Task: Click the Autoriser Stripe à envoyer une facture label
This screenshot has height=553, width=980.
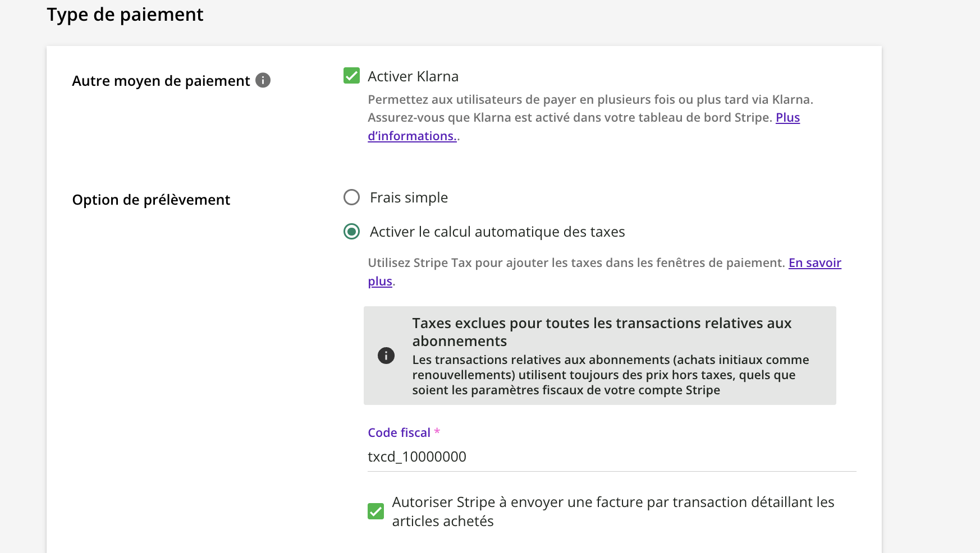Action: pos(613,511)
